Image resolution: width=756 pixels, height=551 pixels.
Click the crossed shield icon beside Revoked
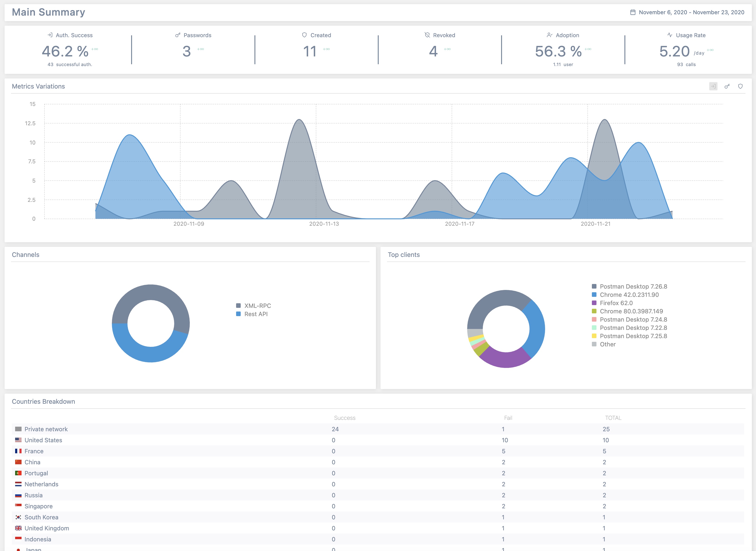(427, 35)
